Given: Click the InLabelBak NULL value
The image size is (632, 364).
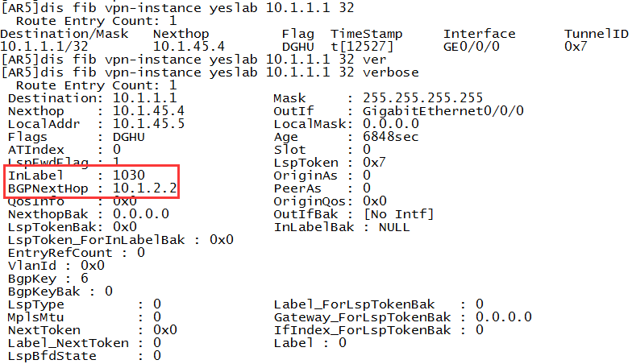Looking at the screenshot, I should click(x=394, y=226).
